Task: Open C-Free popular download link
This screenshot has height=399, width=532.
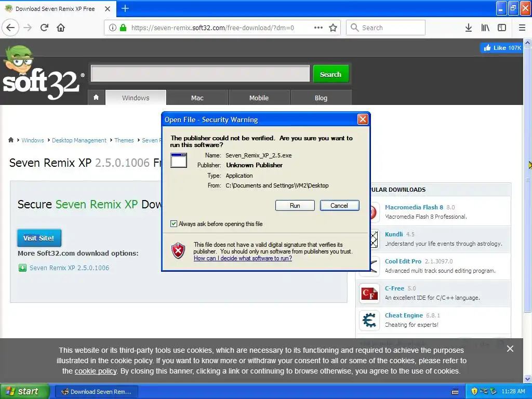Action: pos(394,288)
